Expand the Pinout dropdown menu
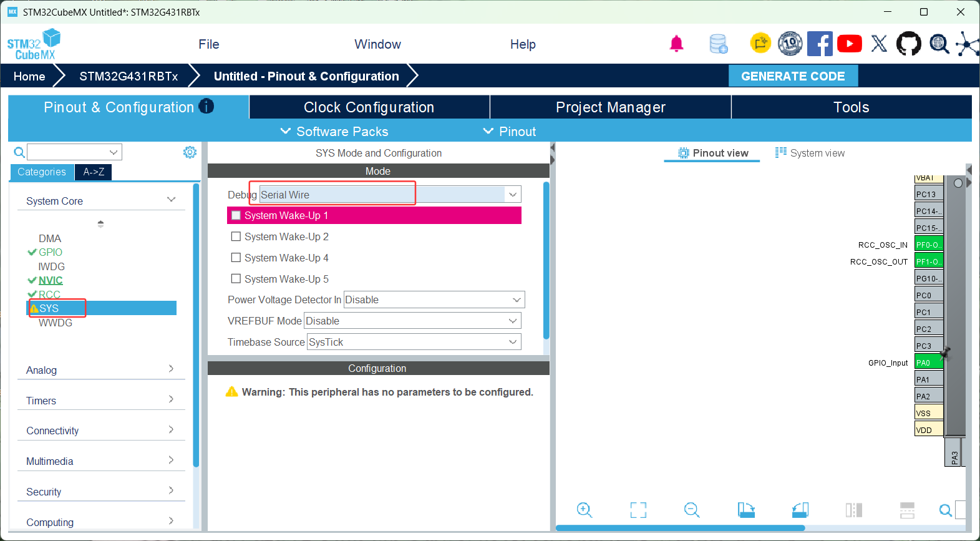This screenshot has width=980, height=541. [x=510, y=131]
